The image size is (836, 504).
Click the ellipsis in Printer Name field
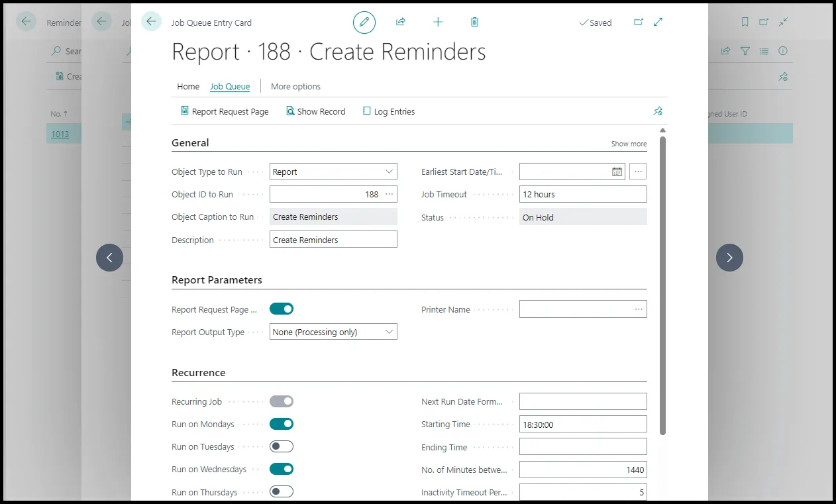pyautogui.click(x=639, y=309)
